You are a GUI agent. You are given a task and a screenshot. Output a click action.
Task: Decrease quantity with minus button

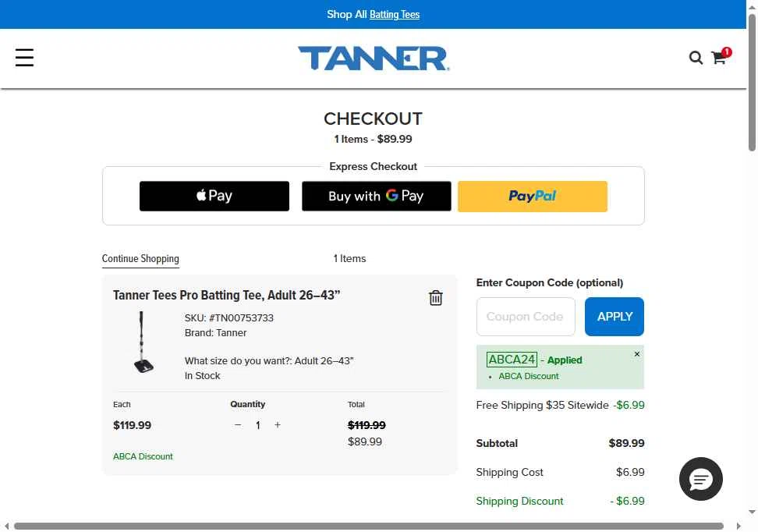(237, 425)
